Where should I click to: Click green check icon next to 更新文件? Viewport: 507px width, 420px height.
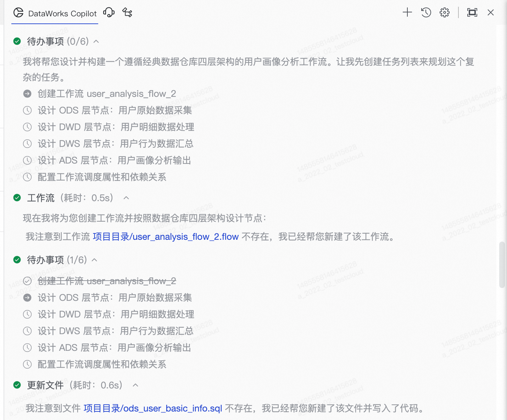pos(17,385)
